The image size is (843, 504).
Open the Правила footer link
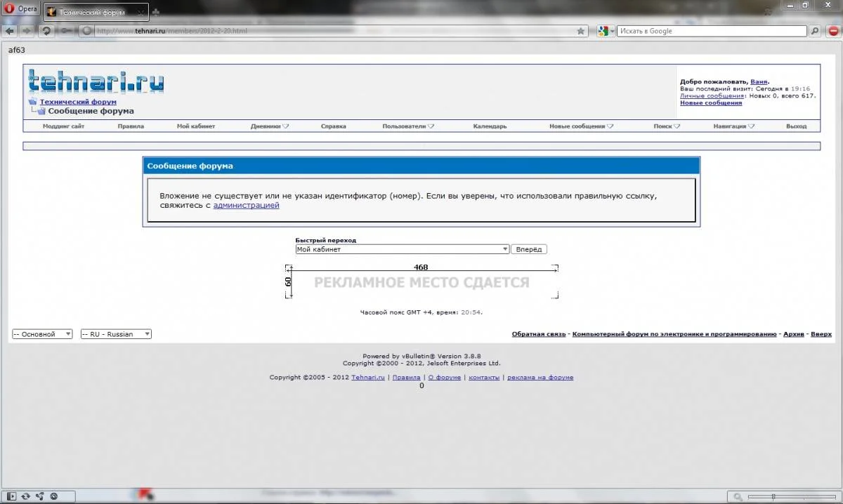(x=407, y=378)
